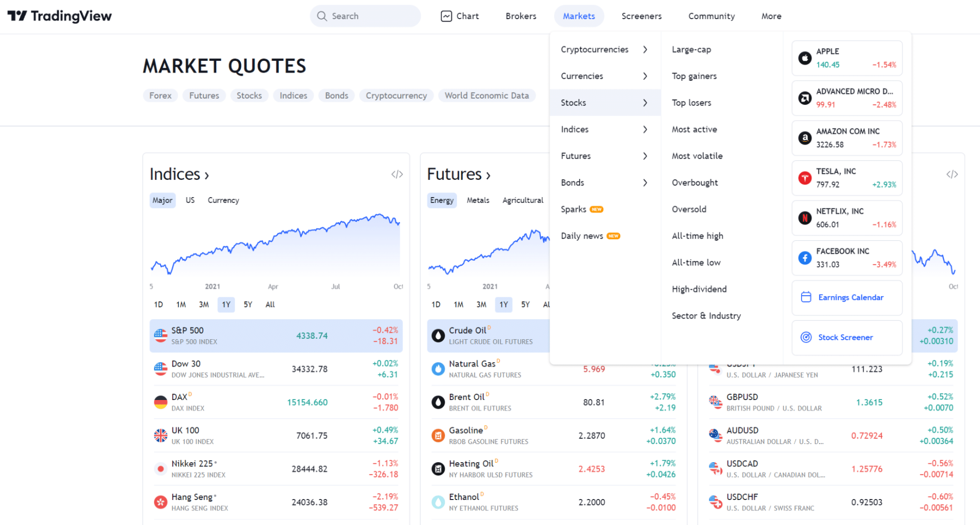Open embed code icon in Indices widget
Image resolution: width=980 pixels, height=525 pixels.
click(x=397, y=175)
